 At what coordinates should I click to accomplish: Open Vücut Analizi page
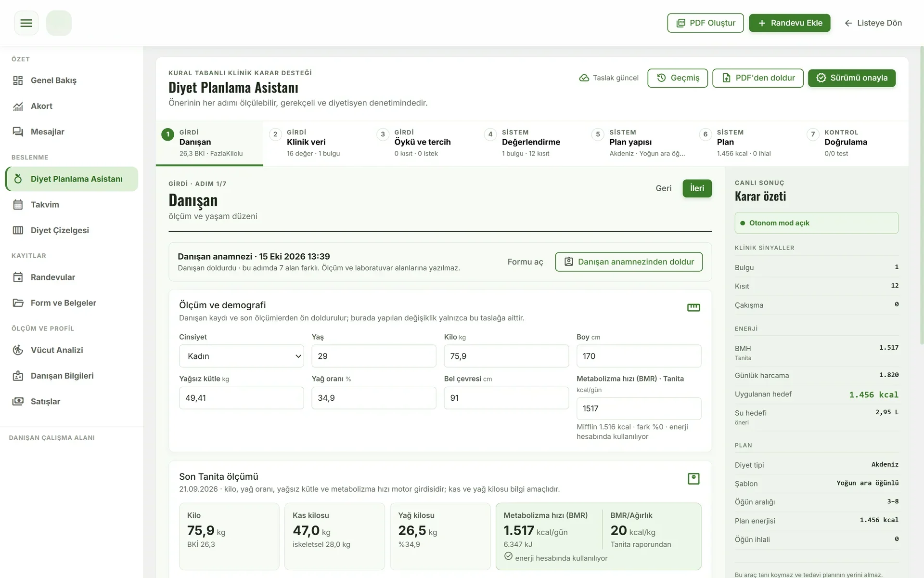[71, 350]
